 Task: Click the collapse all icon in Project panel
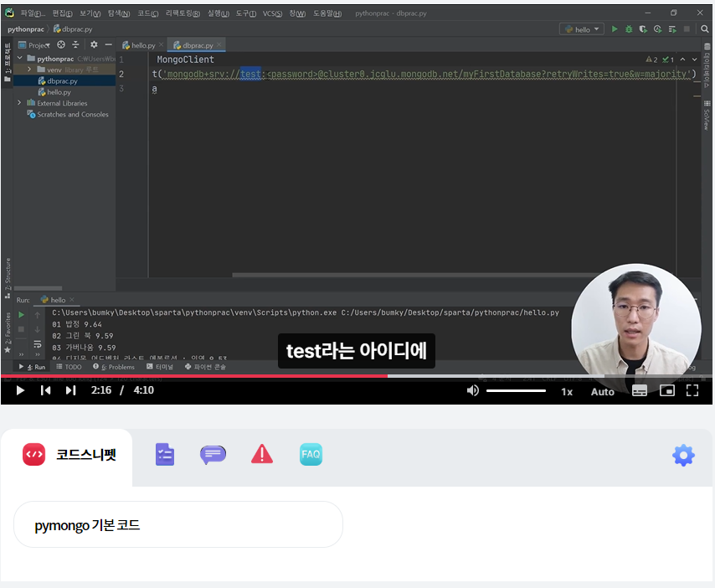coord(75,44)
